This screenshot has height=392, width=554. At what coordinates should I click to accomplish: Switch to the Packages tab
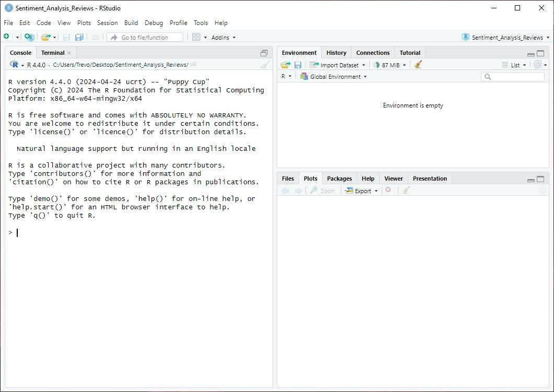tap(339, 179)
